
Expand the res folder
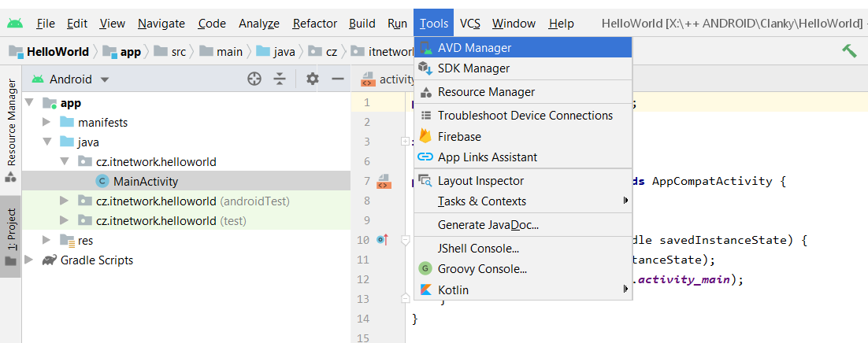coord(46,240)
